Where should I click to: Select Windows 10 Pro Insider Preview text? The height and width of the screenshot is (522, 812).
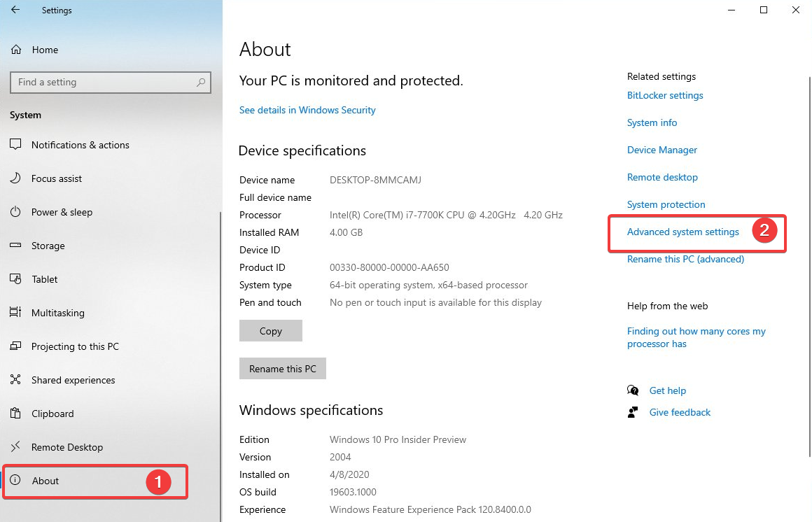pos(398,439)
